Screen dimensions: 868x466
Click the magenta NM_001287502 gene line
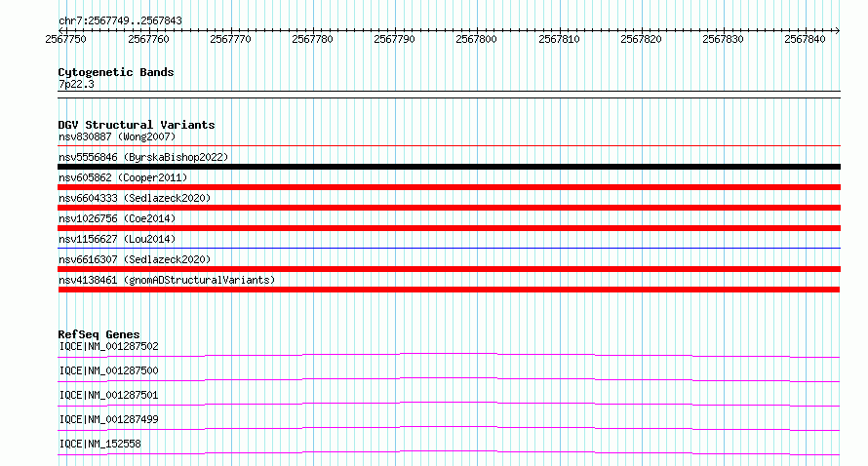(x=449, y=355)
